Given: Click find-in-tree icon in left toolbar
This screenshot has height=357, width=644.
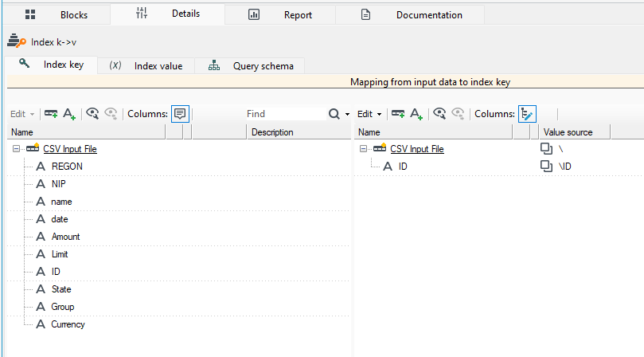Looking at the screenshot, I should click(92, 113).
